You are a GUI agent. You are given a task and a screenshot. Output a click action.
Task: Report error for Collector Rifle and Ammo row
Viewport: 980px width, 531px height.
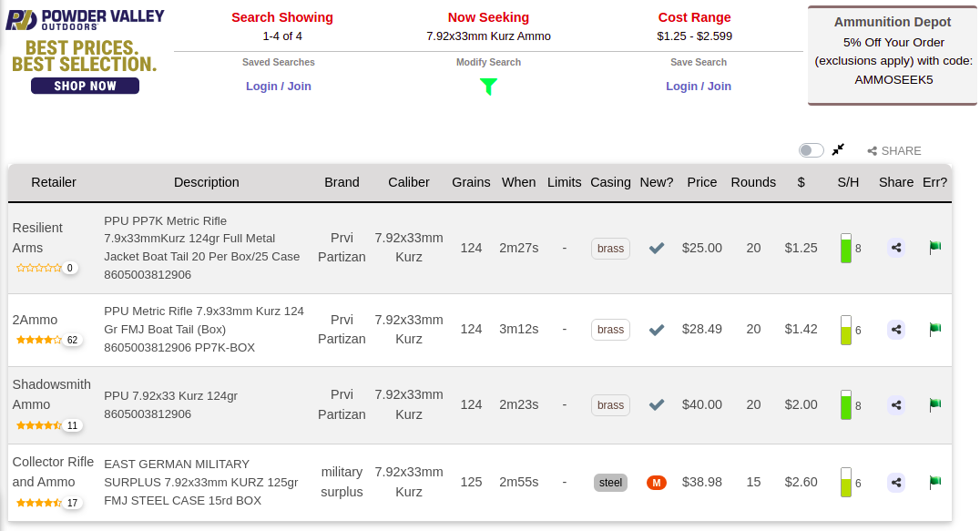click(x=934, y=482)
